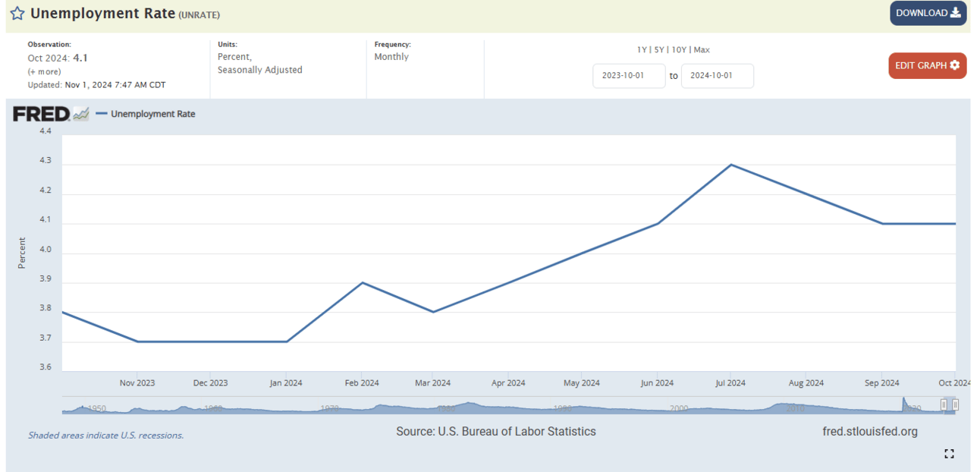Click the FRED logo
980x472 pixels.
click(x=51, y=115)
